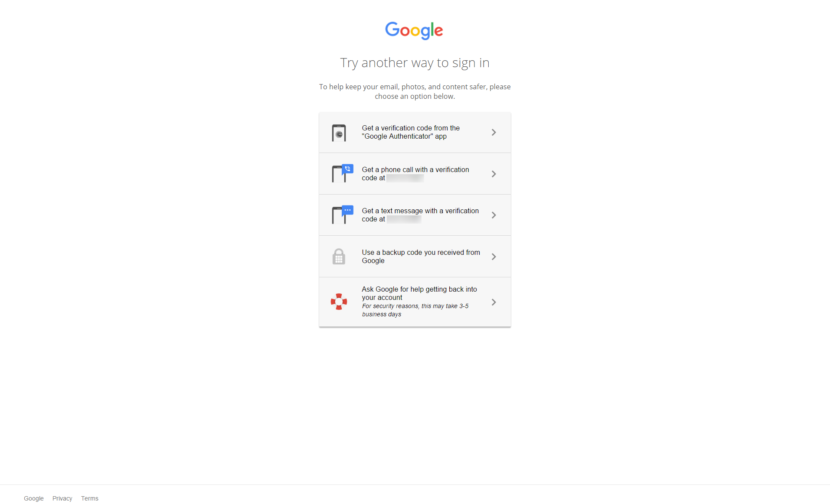Image resolution: width=830 pixels, height=504 pixels.
Task: Open the Google footer link
Action: (34, 498)
